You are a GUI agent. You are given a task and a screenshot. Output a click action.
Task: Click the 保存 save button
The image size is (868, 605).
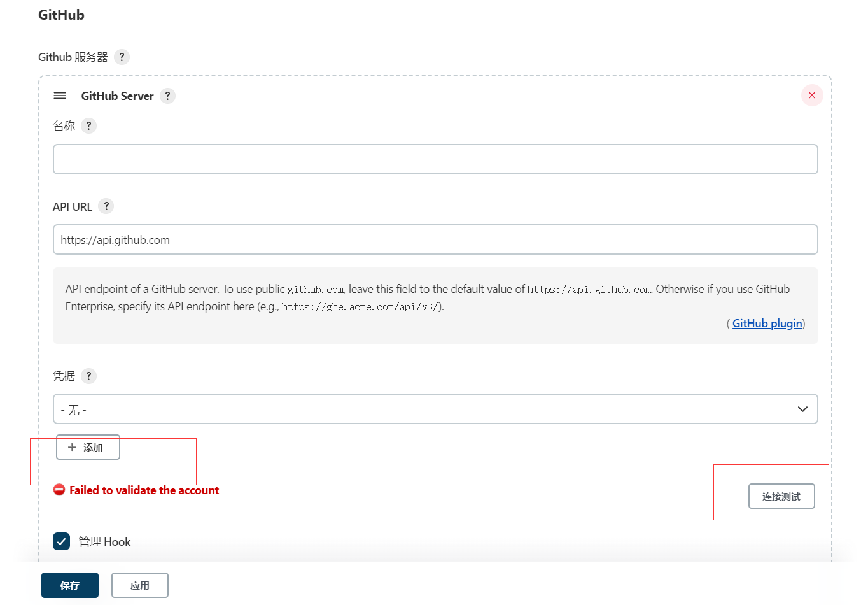pyautogui.click(x=70, y=585)
